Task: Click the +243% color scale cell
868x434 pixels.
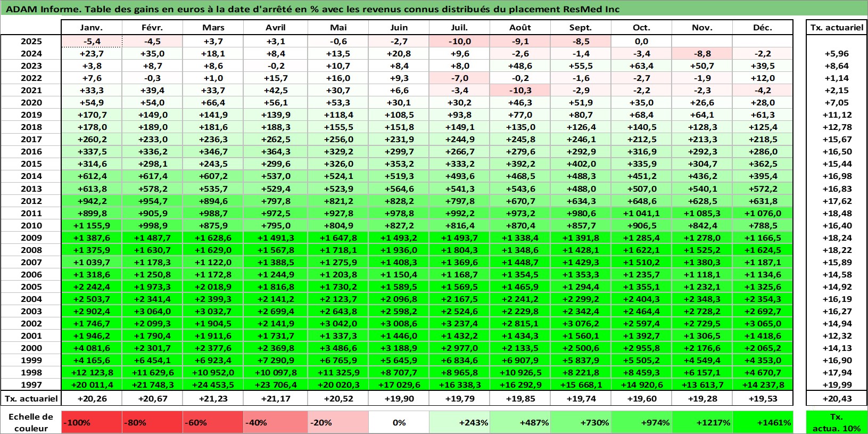Action: pyautogui.click(x=459, y=422)
